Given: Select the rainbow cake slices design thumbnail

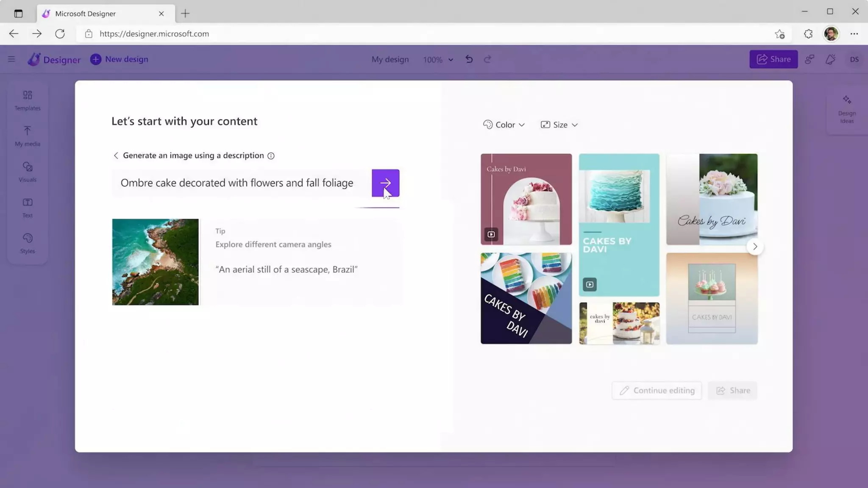Looking at the screenshot, I should (526, 298).
